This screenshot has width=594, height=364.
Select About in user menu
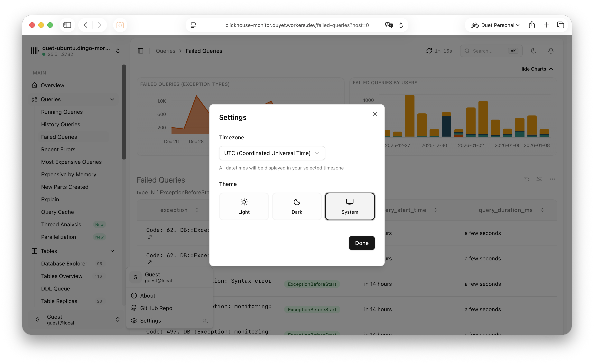pyautogui.click(x=148, y=296)
